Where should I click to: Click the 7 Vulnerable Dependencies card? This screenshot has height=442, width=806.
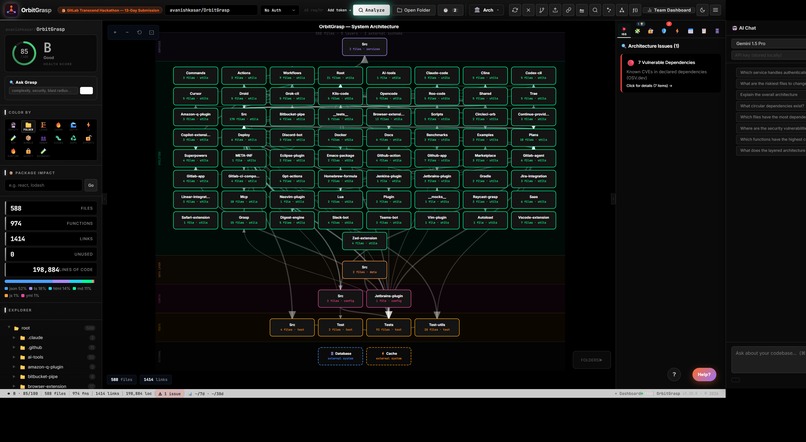(x=670, y=73)
